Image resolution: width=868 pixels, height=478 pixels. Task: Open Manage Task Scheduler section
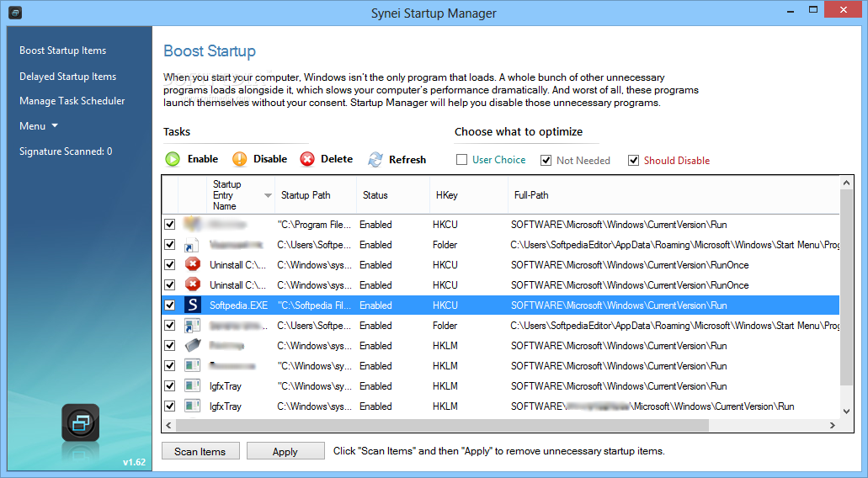click(72, 101)
